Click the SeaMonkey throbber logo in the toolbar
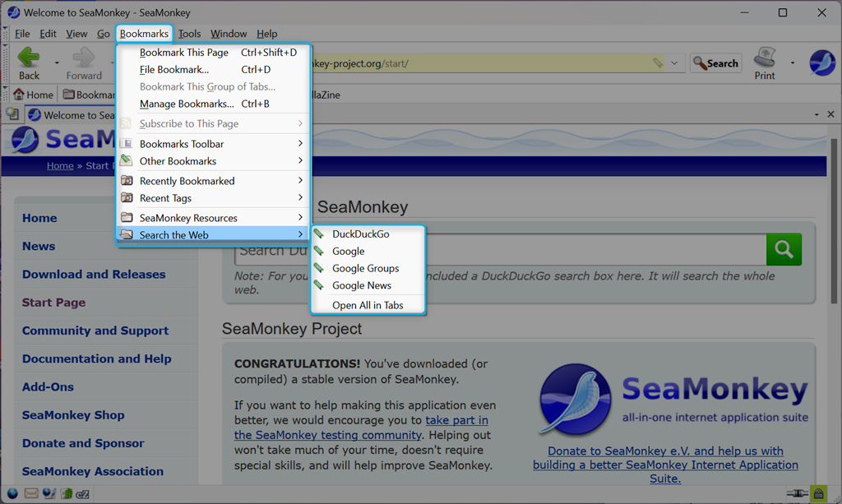 point(822,62)
